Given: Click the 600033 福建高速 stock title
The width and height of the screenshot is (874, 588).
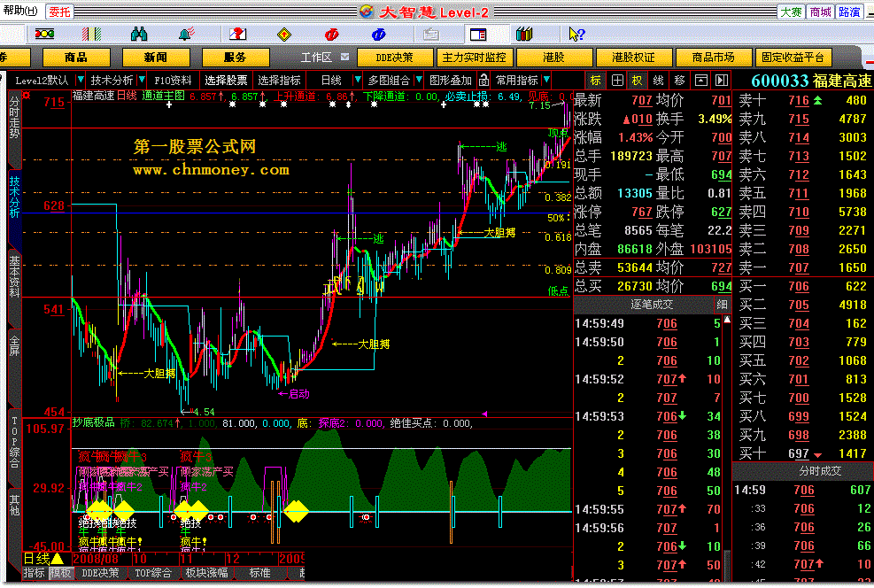Looking at the screenshot, I should (811, 81).
